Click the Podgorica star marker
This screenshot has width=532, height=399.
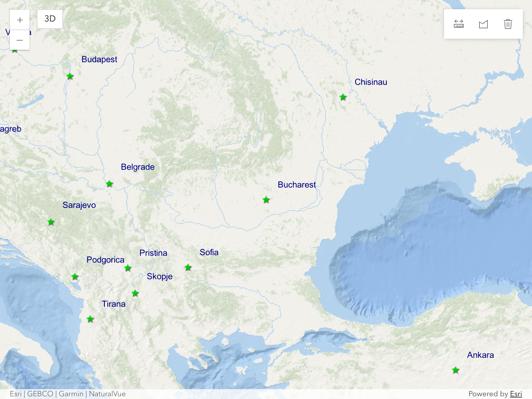pos(75,277)
